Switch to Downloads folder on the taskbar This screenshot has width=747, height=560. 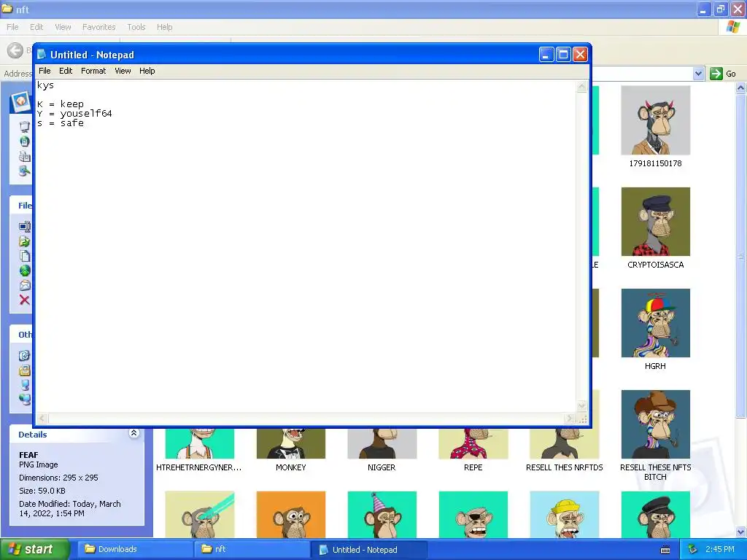point(133,550)
